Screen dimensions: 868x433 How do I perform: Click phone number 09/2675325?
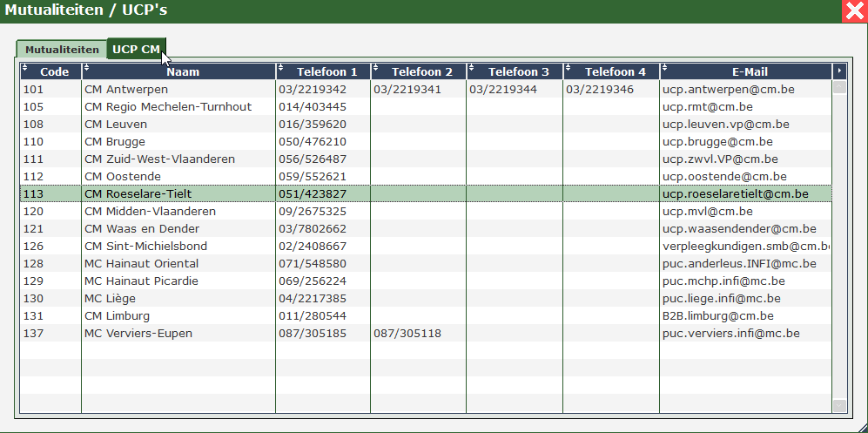click(313, 211)
